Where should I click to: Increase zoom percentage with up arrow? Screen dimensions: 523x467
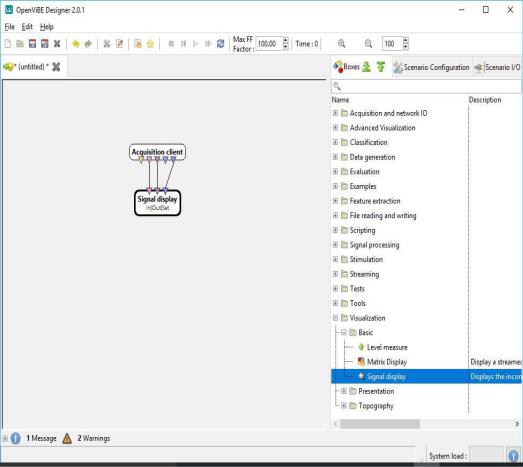click(x=406, y=40)
